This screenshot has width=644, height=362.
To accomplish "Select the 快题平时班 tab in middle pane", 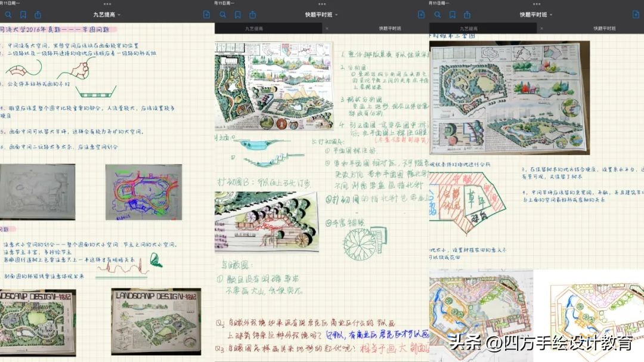I will click(391, 27).
